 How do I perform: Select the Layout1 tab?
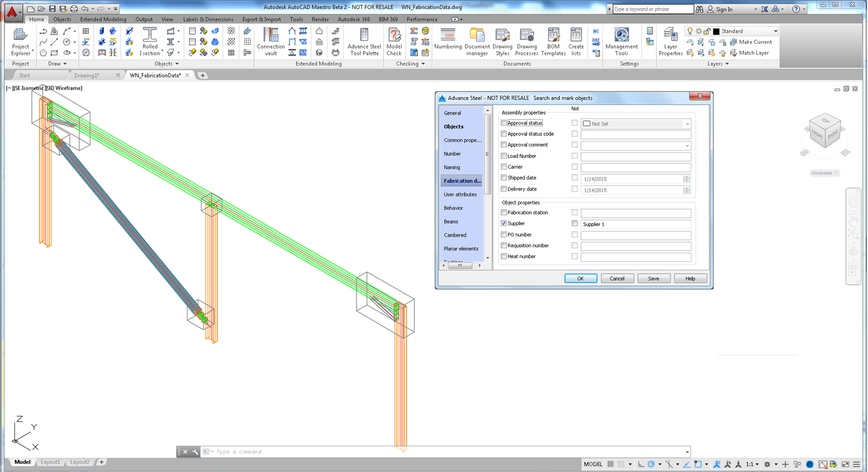50,462
